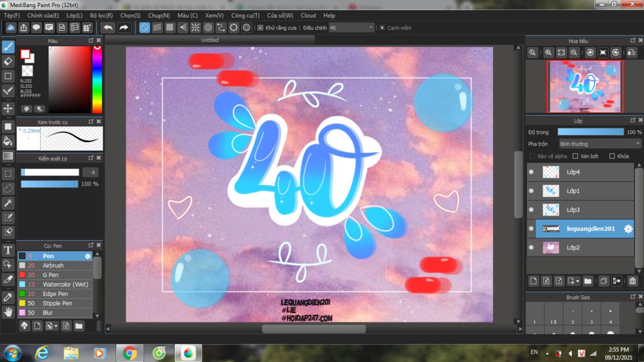The image size is (644, 362).
Task: Toggle the Khử răng cưa checkbox
Action: [x=260, y=28]
